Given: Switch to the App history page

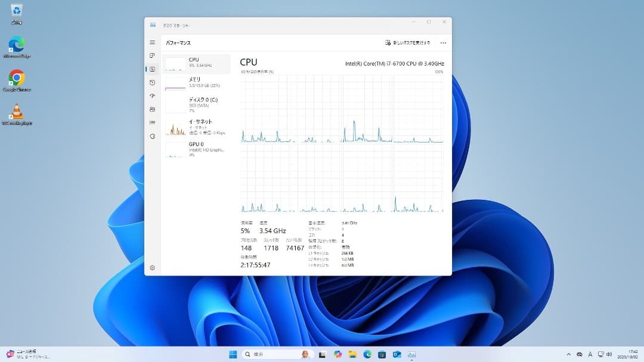Looking at the screenshot, I should [x=152, y=83].
